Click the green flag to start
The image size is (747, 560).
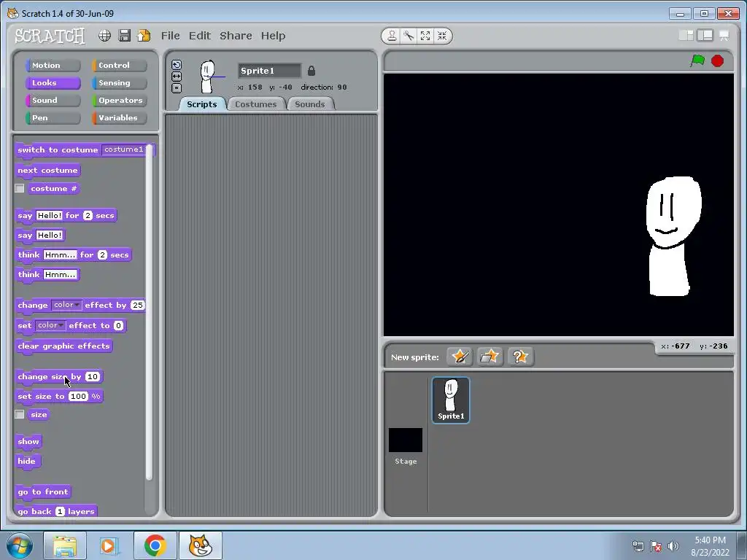698,61
